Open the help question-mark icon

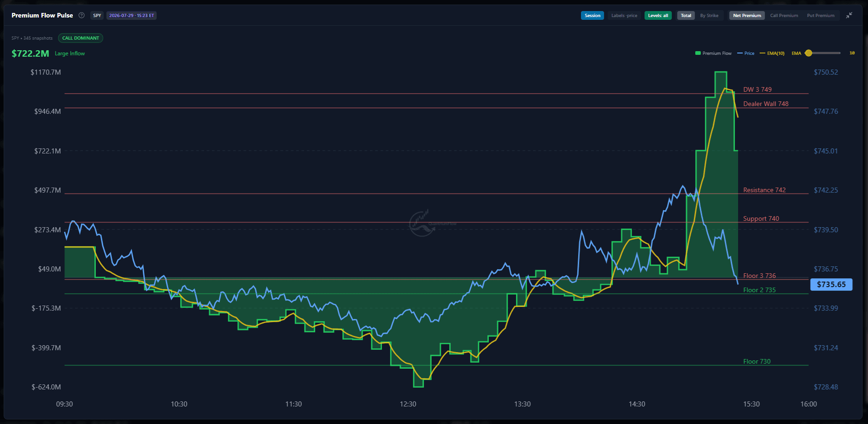tap(82, 15)
